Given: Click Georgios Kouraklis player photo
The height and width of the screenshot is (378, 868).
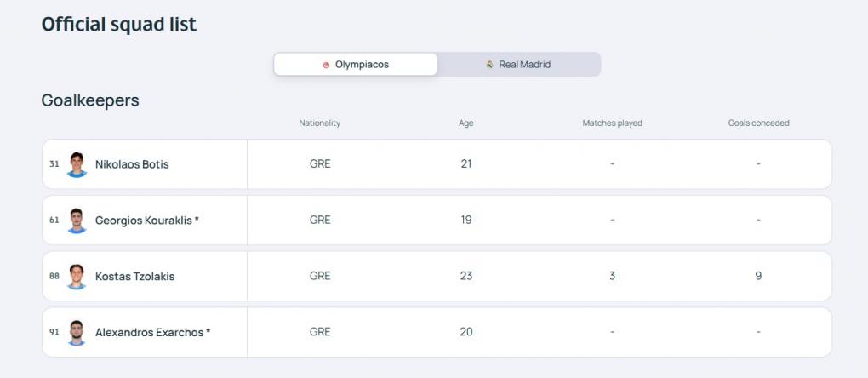Looking at the screenshot, I should [77, 220].
